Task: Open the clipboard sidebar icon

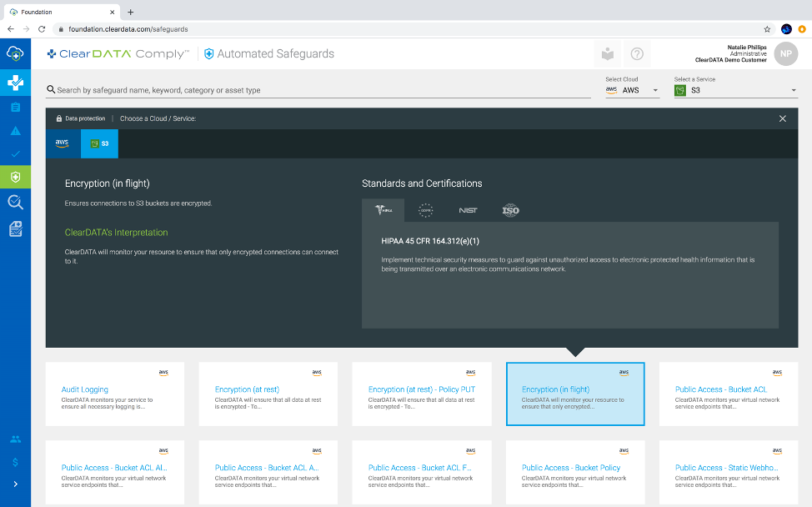Action: click(16, 108)
